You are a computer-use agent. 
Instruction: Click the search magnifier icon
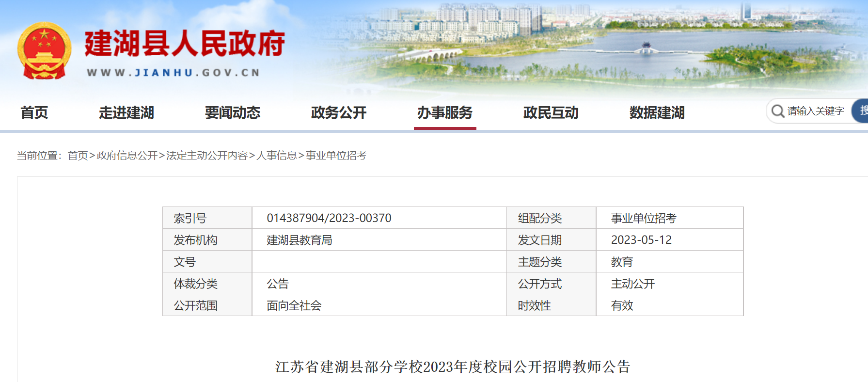tap(777, 111)
